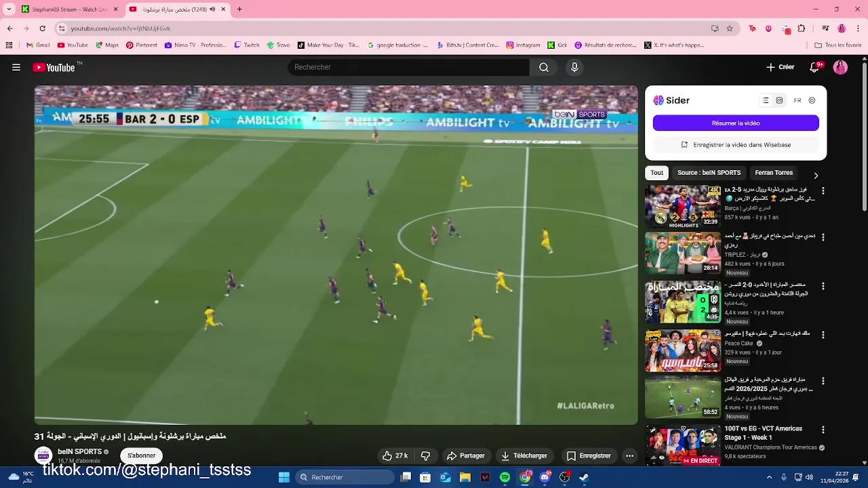Close the Stephani03 Stream tab

pos(115,9)
